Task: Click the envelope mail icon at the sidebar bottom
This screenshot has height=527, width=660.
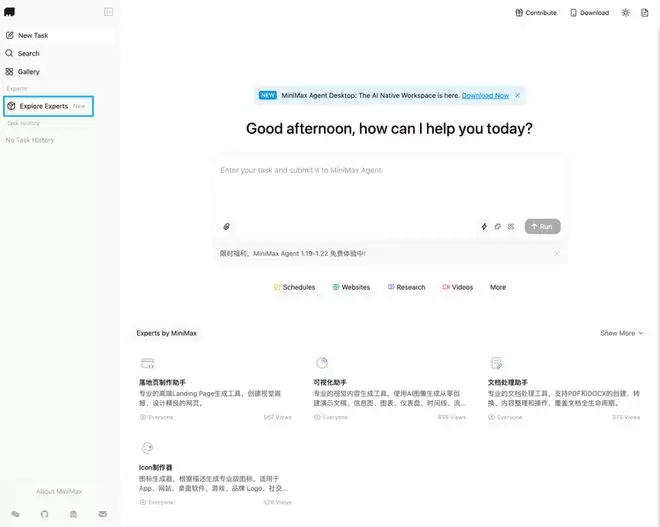Action: (102, 513)
